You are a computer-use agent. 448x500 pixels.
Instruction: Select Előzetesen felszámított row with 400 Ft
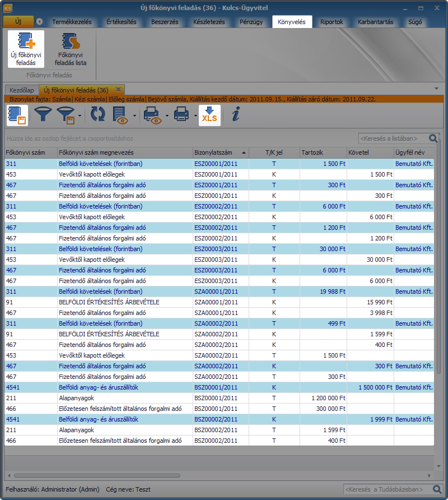point(219,441)
